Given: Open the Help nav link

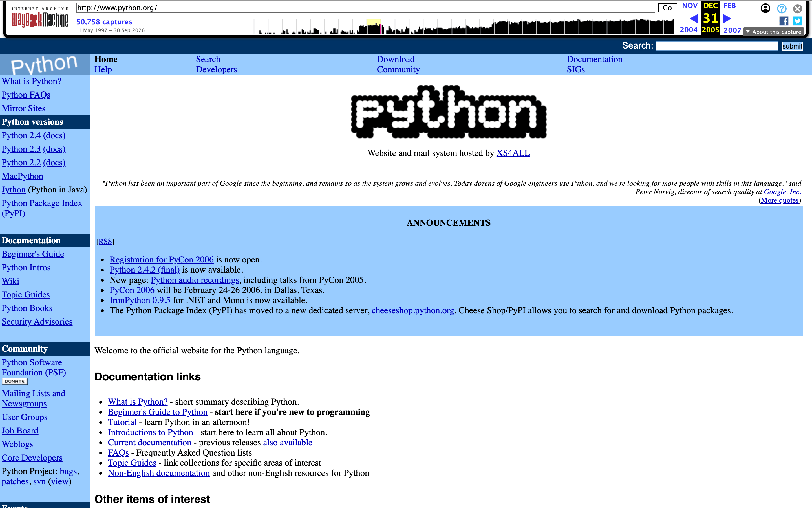Looking at the screenshot, I should coord(103,69).
